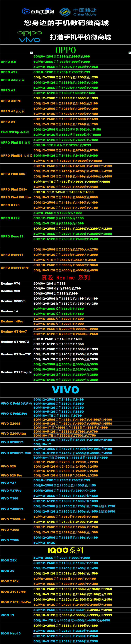Select the VIVO S20 Pro model cell
131x644 pixels.
[17, 475]
